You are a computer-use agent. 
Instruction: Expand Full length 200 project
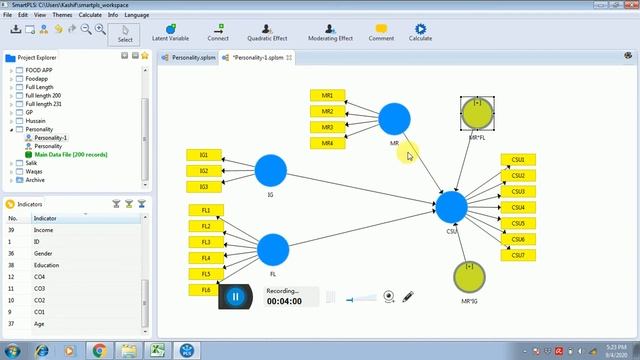point(11,96)
